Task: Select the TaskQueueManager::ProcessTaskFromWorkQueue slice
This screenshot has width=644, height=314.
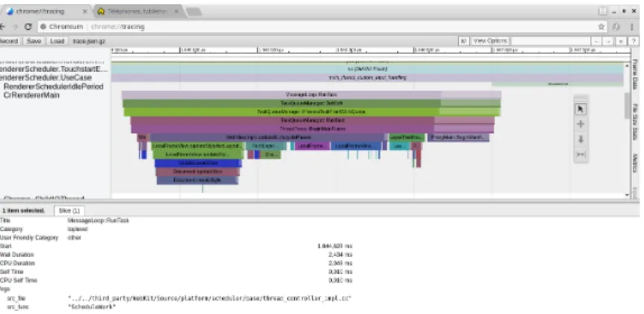Action: pyautogui.click(x=311, y=111)
